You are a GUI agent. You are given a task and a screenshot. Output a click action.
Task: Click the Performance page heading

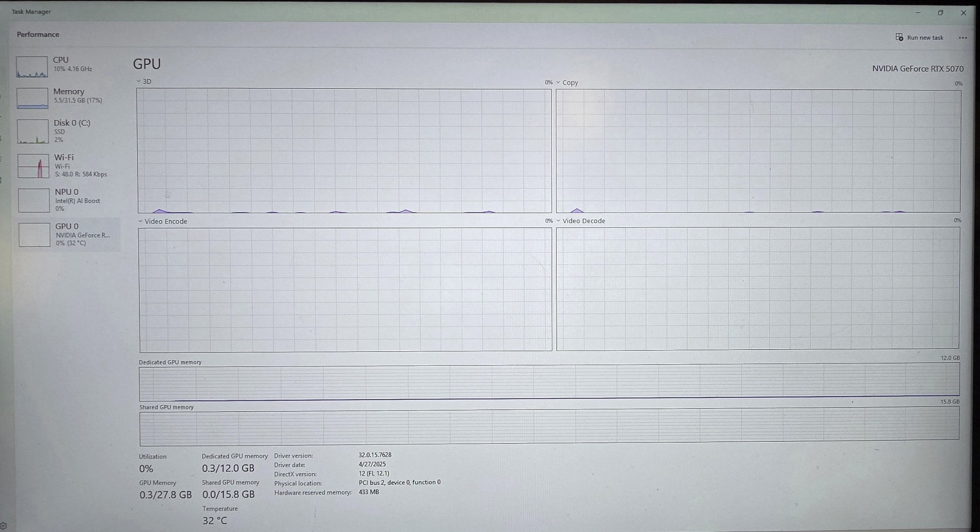38,34
